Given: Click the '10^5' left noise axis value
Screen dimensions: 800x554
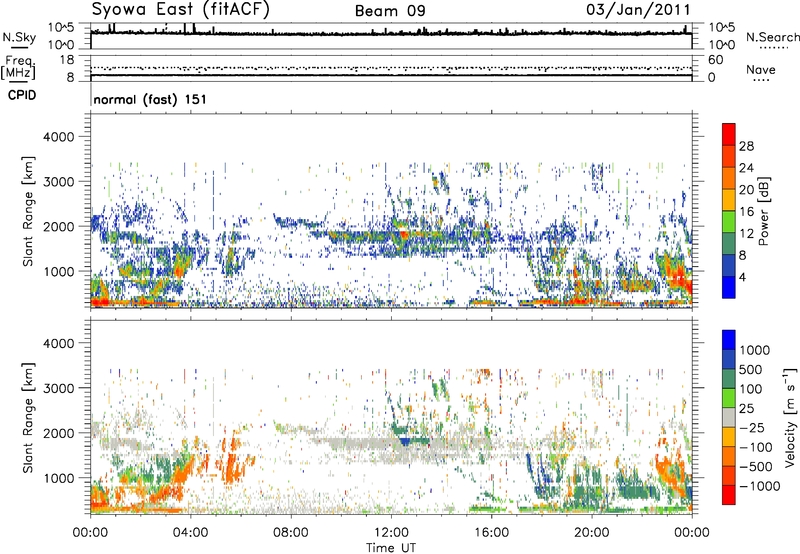Looking at the screenshot, I should pyautogui.click(x=61, y=27).
